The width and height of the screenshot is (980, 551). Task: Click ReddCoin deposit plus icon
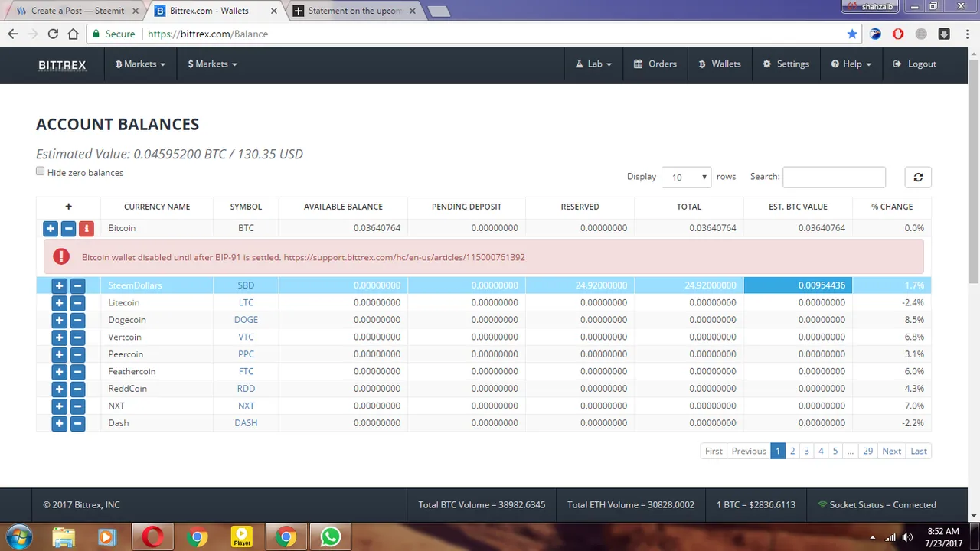point(59,389)
